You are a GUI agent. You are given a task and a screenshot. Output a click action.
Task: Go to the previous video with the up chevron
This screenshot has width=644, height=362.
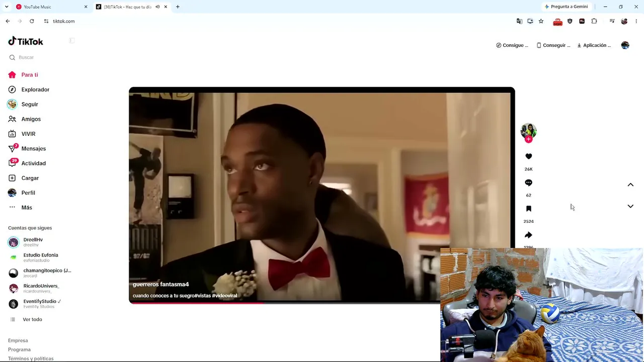pyautogui.click(x=630, y=185)
